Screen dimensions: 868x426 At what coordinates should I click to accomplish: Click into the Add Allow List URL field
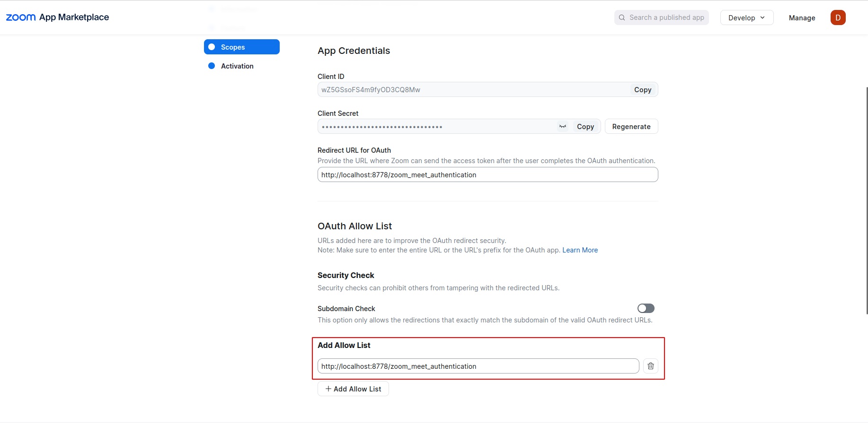478,366
